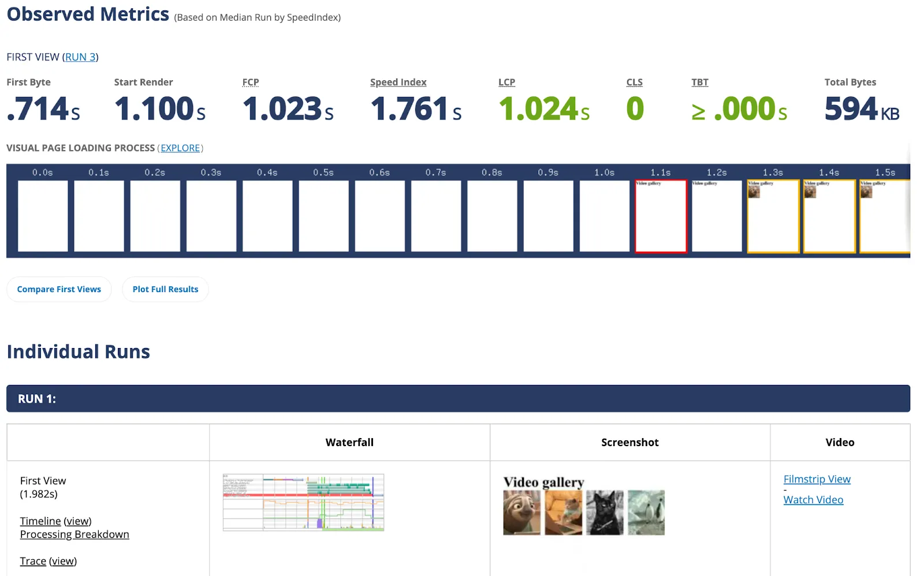Open the CLS metric definition link
The height and width of the screenshot is (576, 924).
click(634, 82)
